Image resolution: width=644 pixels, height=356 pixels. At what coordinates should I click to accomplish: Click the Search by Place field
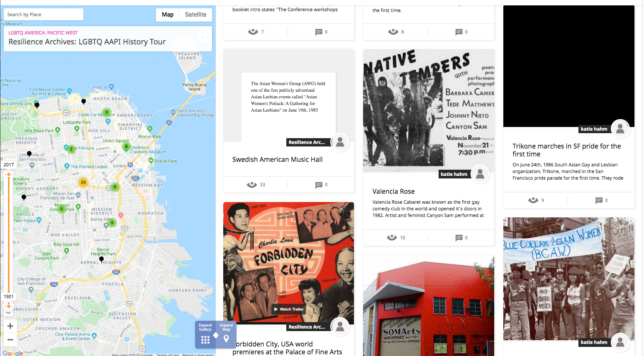(44, 15)
